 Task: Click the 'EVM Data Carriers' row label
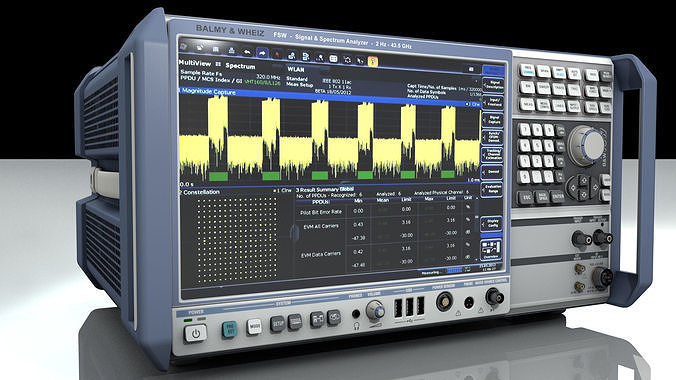tap(321, 254)
